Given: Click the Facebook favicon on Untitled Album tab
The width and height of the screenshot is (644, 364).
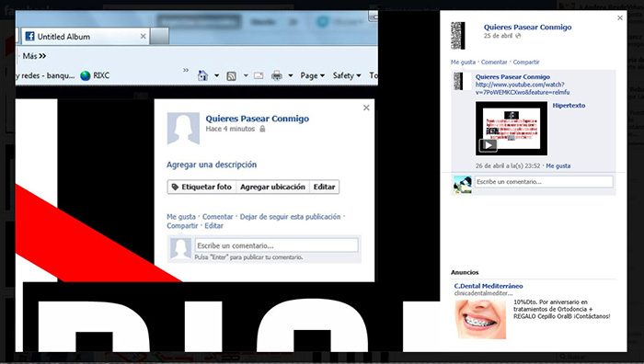Looking at the screenshot, I should coord(29,37).
